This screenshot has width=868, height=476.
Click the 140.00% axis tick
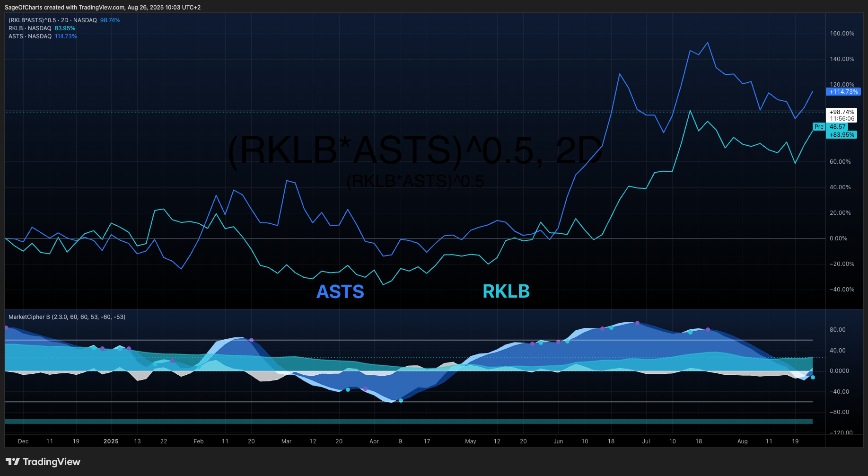pos(842,59)
